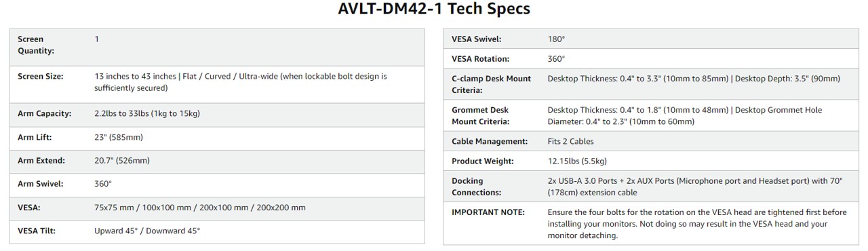Select the Fits 2 Cables text
The image size is (868, 251).
[571, 141]
